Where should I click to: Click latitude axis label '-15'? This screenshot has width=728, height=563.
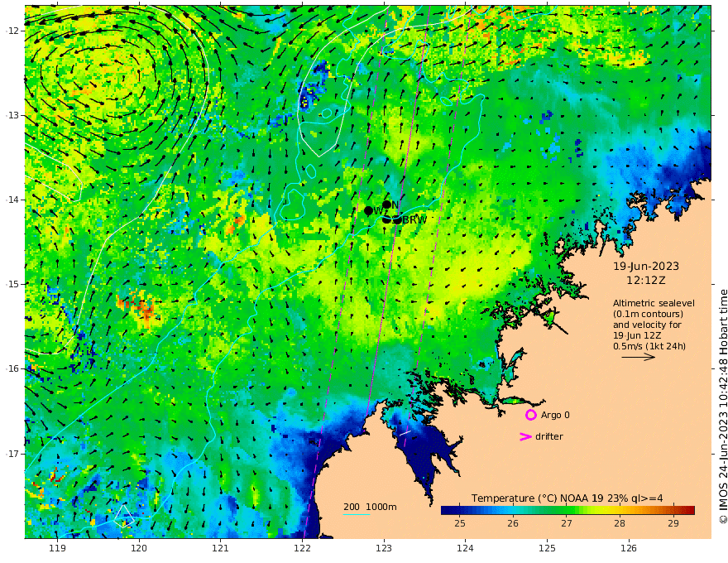point(12,284)
